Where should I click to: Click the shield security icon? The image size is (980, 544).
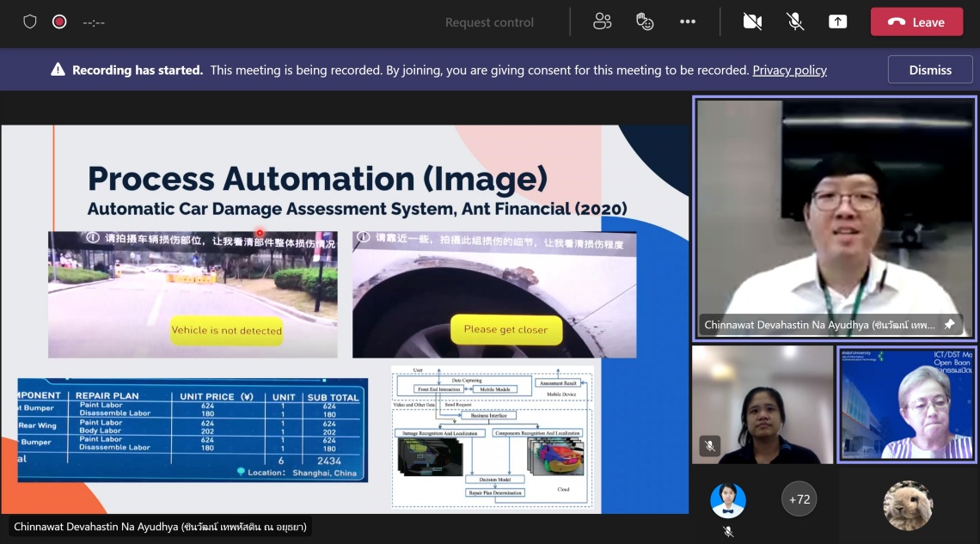tap(30, 22)
